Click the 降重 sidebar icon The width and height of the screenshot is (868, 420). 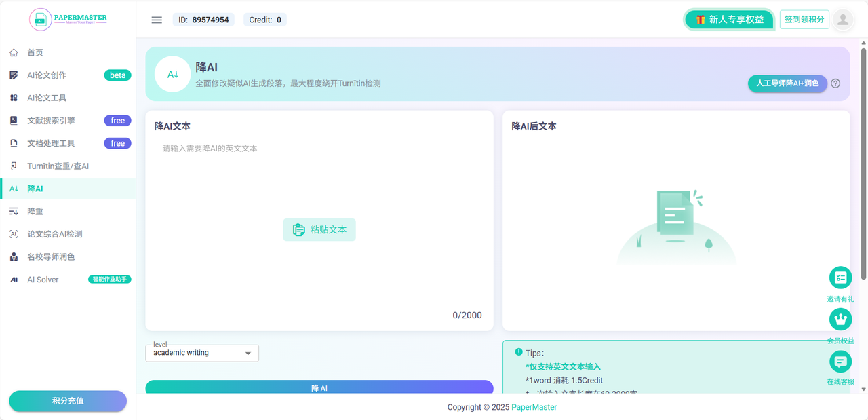[14, 212]
